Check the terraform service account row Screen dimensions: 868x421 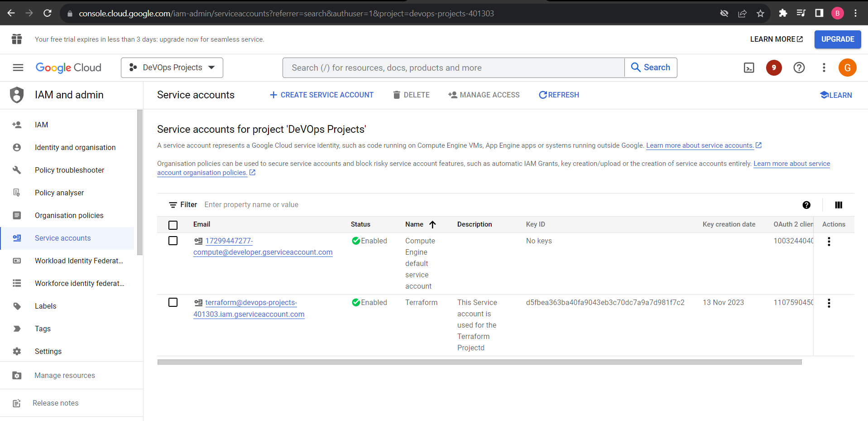pyautogui.click(x=173, y=303)
